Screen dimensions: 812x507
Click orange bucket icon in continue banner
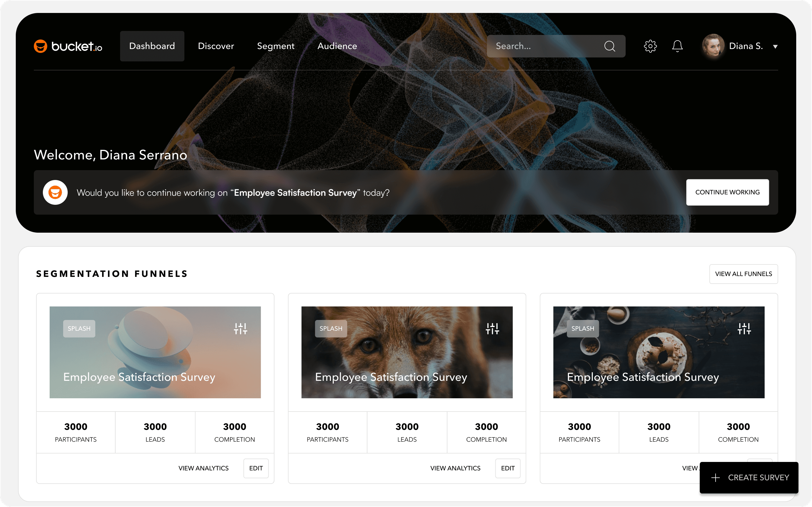(55, 192)
